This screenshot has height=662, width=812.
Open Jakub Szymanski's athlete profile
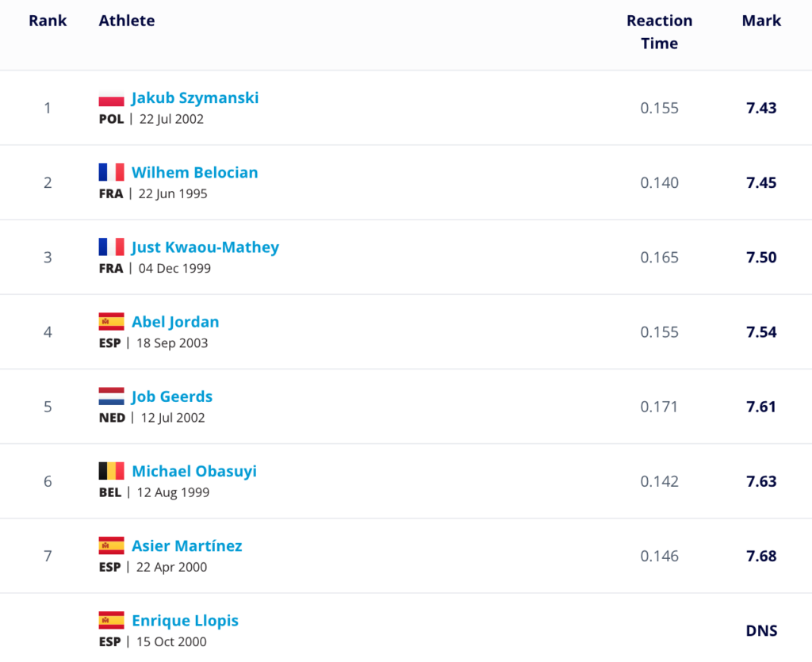[195, 98]
